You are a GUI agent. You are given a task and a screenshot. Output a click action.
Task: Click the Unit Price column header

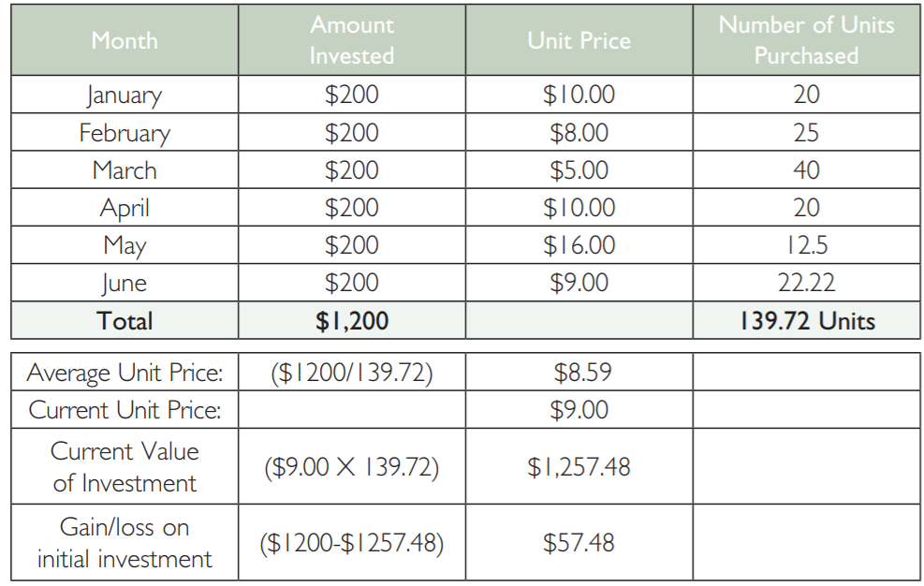pyautogui.click(x=579, y=40)
